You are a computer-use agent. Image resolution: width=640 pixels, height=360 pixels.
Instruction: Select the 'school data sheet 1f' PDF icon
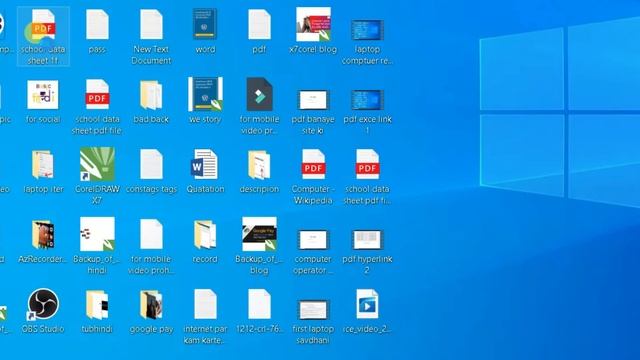pos(43,26)
